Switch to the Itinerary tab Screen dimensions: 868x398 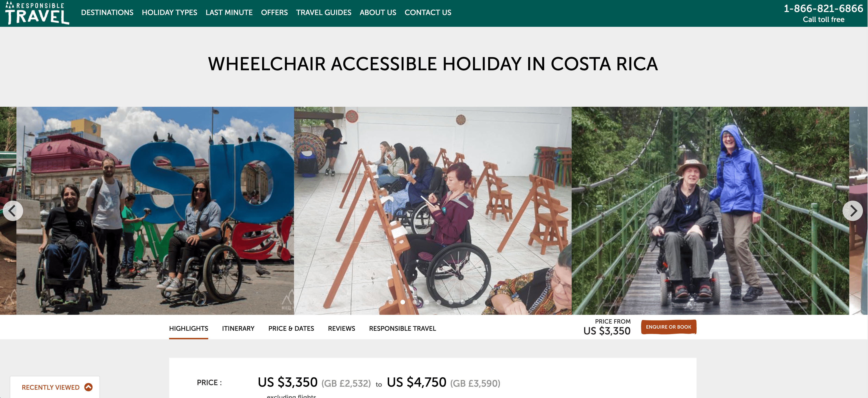(238, 328)
